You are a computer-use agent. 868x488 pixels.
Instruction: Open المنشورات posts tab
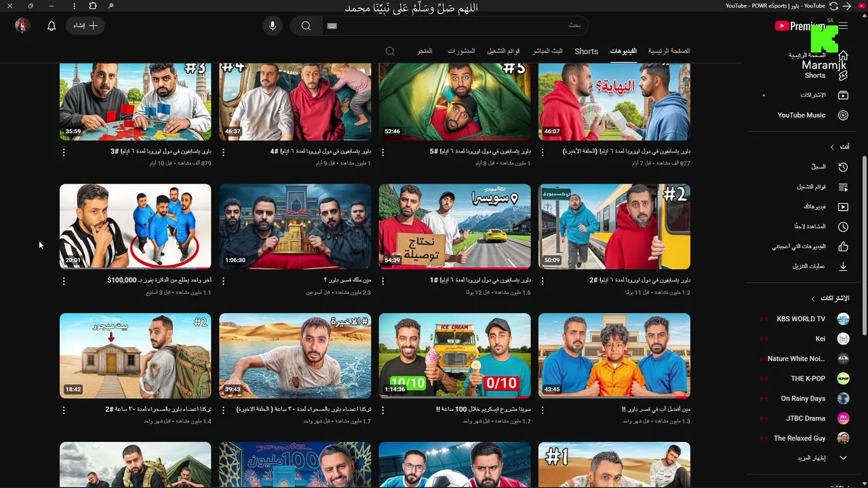(461, 51)
